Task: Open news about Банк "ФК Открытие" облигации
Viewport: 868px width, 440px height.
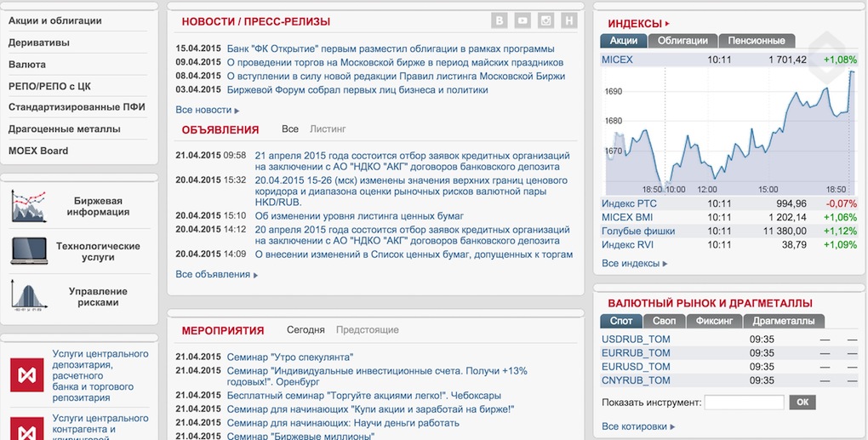Action: (391, 49)
